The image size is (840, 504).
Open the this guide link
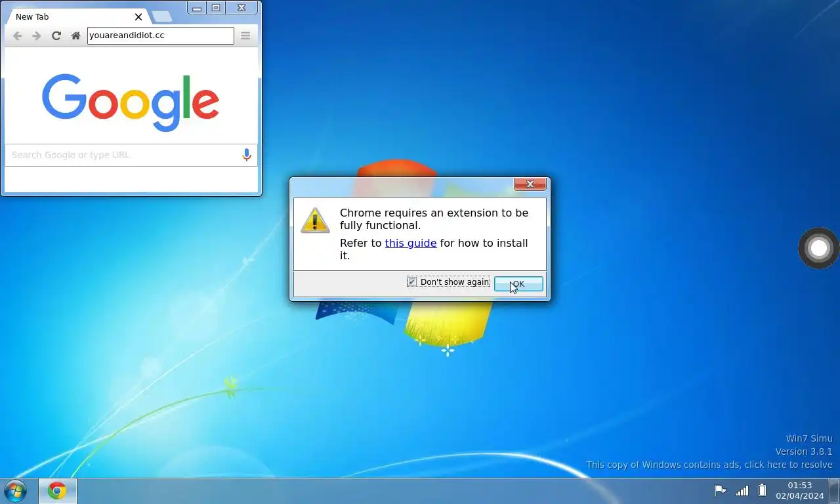(410, 243)
